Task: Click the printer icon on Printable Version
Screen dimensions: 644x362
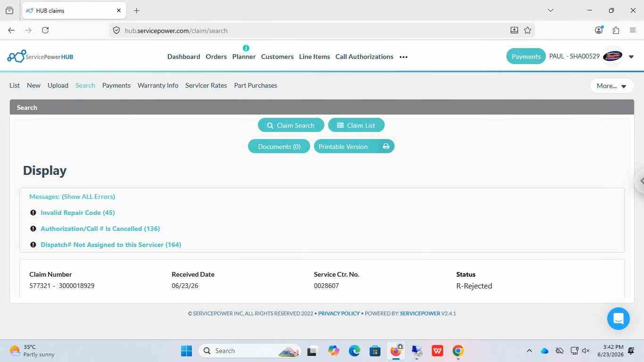Action: pyautogui.click(x=386, y=147)
